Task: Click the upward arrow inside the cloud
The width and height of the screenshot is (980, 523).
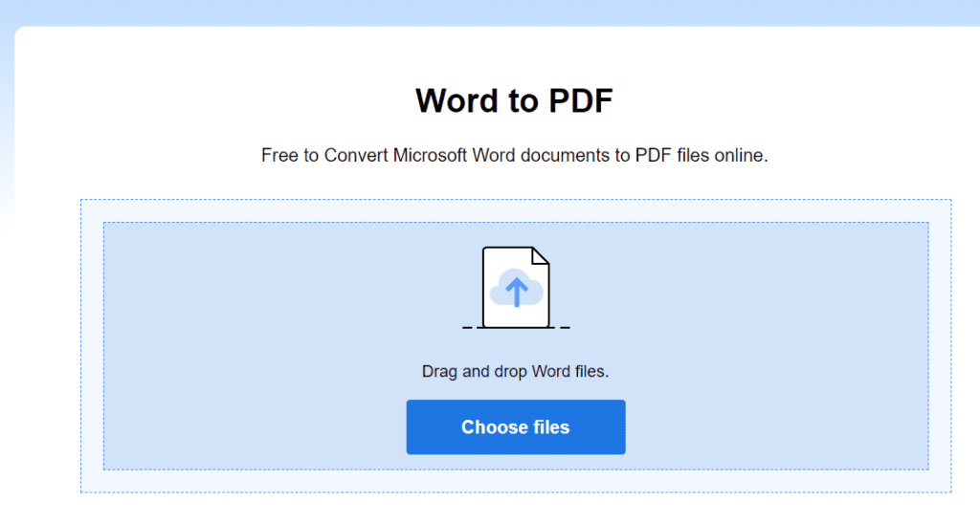Action: 517,292
